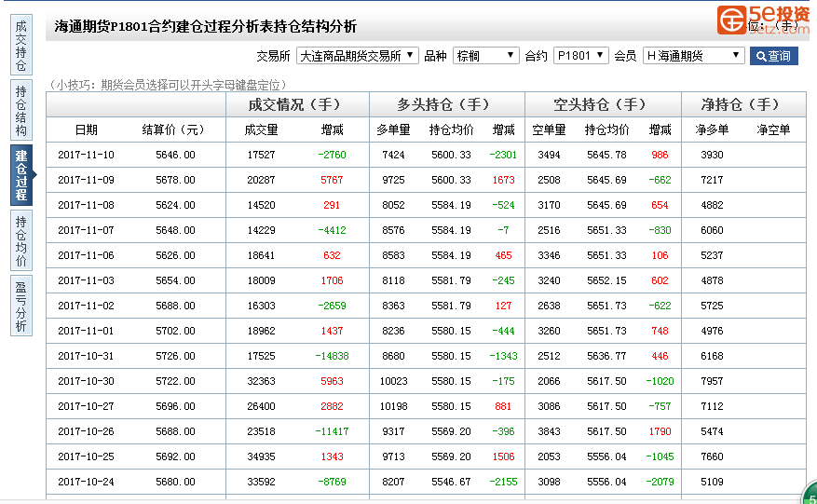
Task: Open the 品种 棕榈 dropdown
Action: [485, 56]
